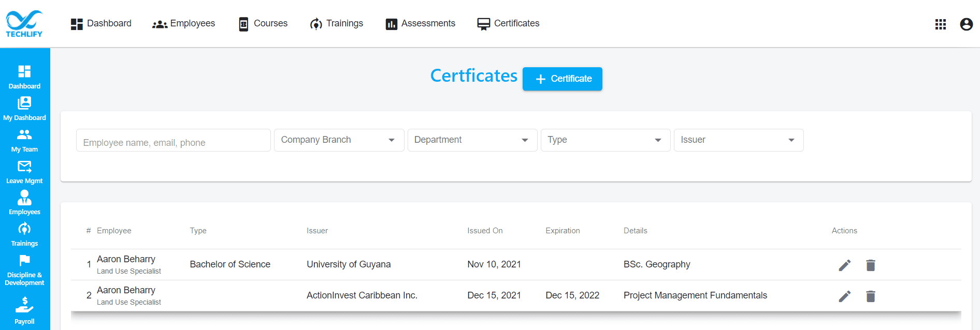The width and height of the screenshot is (980, 330).
Task: Click the Certficates page heading
Action: 474,76
